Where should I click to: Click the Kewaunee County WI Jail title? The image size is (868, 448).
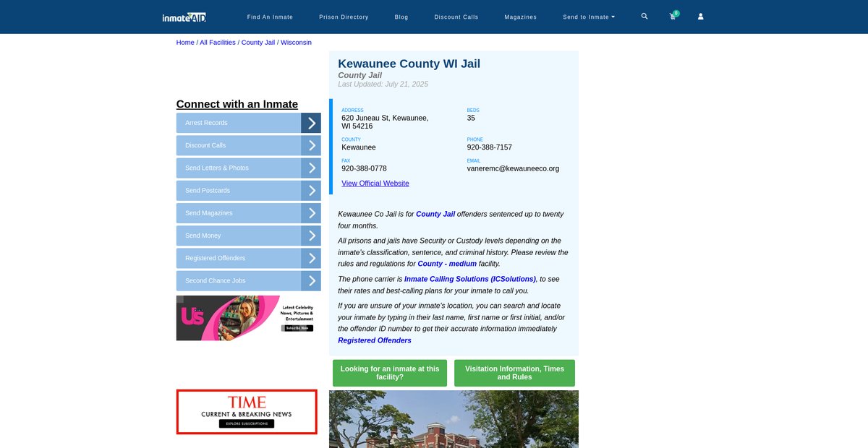click(409, 64)
